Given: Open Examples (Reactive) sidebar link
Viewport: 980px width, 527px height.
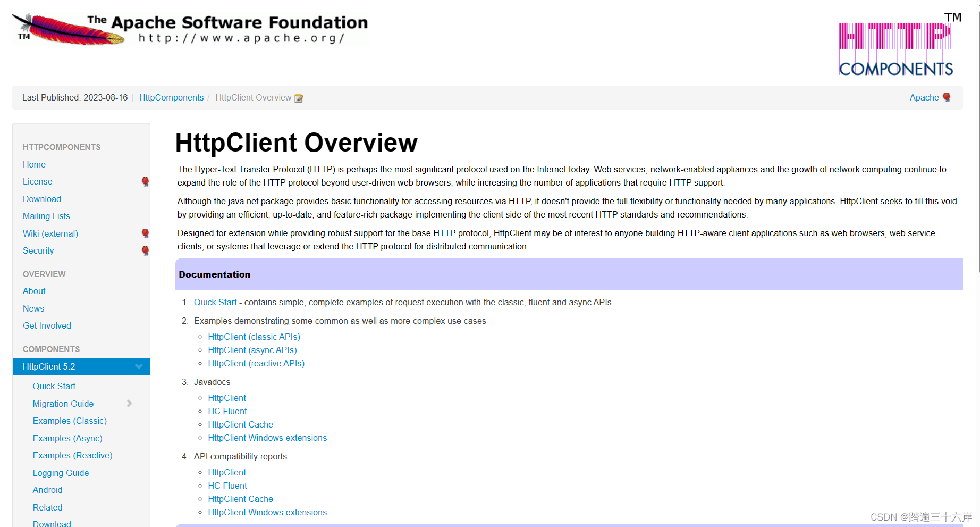Looking at the screenshot, I should pos(73,456).
